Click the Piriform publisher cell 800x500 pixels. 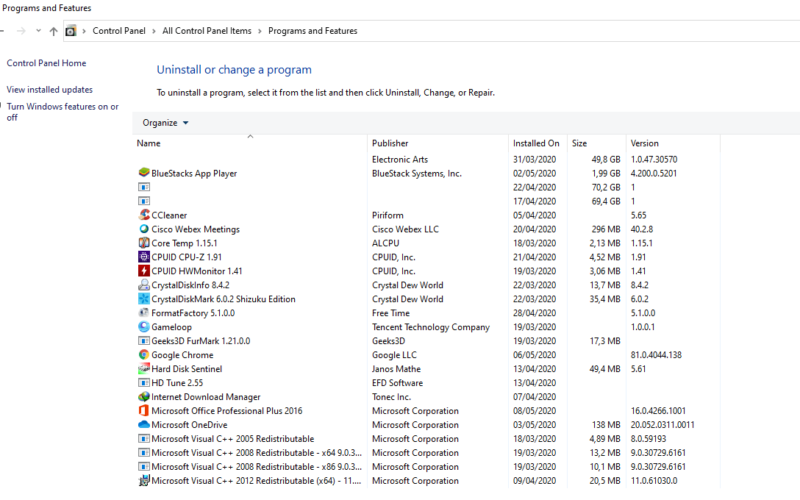[388, 215]
